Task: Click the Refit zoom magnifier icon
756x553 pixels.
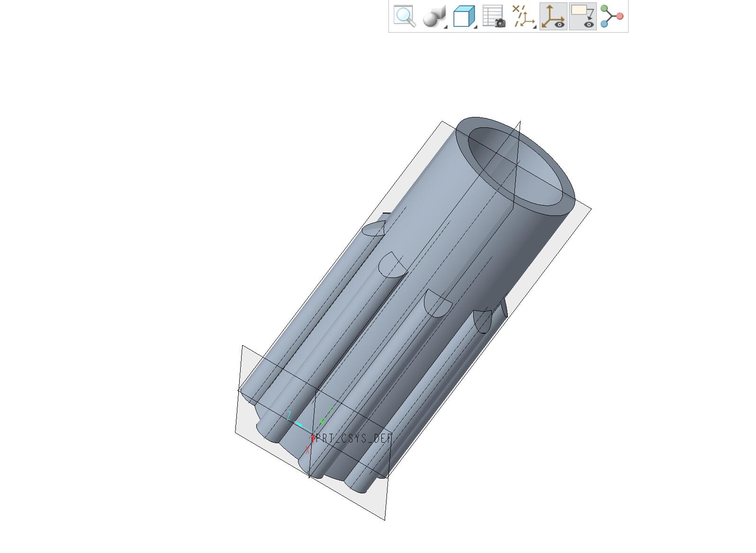Action: pyautogui.click(x=405, y=17)
